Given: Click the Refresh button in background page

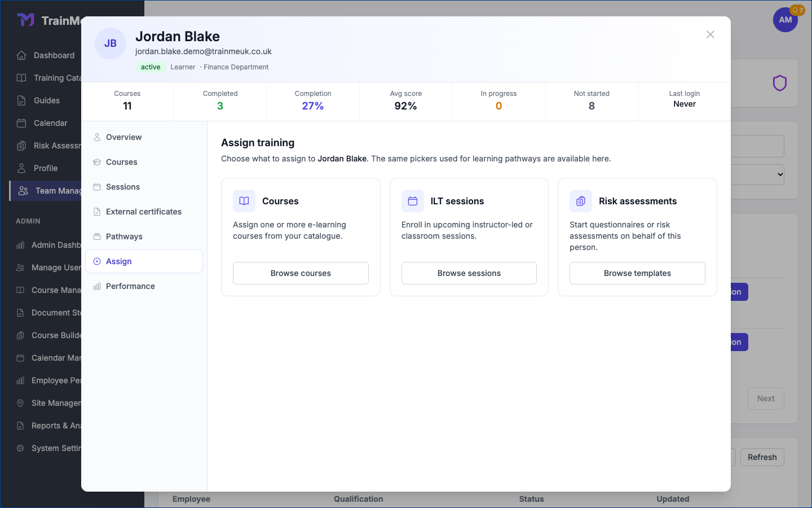Looking at the screenshot, I should (762, 457).
